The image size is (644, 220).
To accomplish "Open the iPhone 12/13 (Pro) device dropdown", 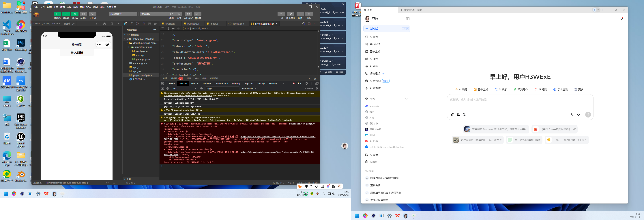I will pyautogui.click(x=47, y=23).
